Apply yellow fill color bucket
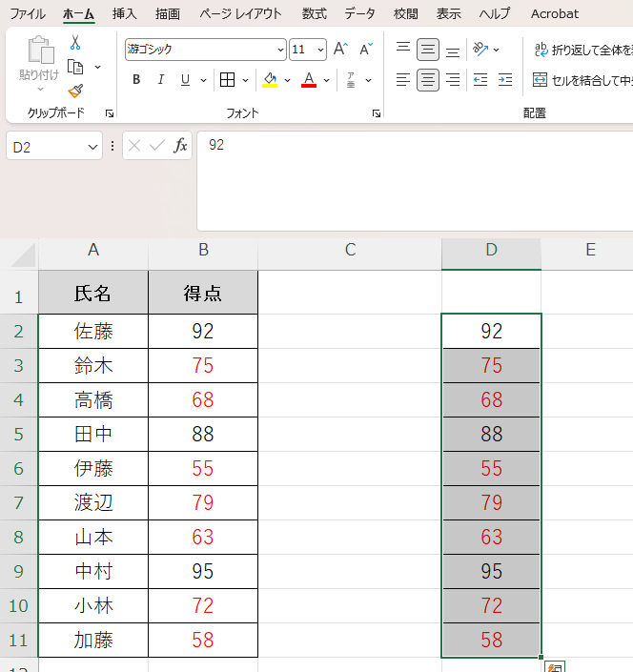 (x=270, y=80)
